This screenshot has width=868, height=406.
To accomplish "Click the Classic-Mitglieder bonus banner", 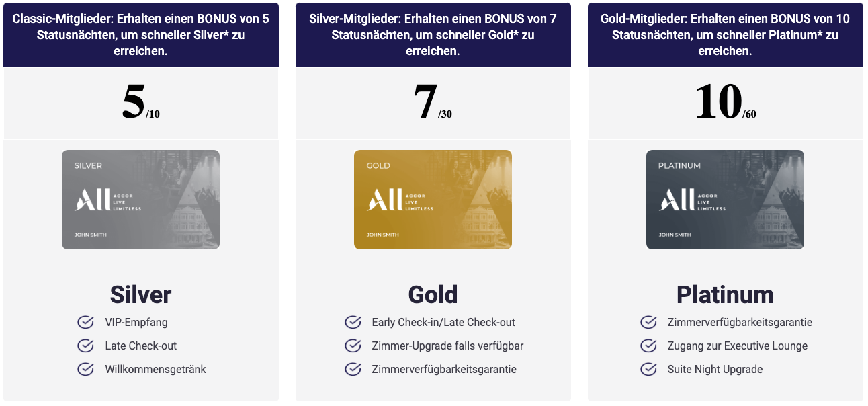I will pyautogui.click(x=141, y=35).
